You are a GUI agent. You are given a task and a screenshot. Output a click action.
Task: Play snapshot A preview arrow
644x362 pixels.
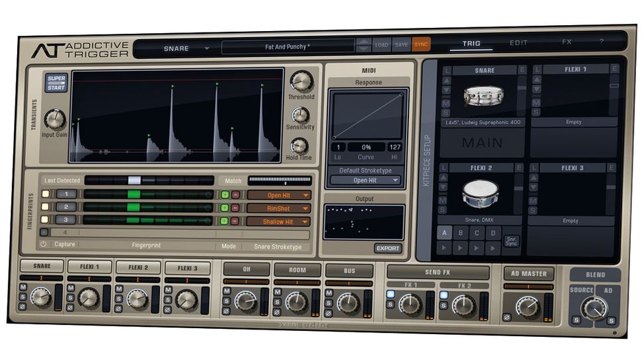(x=443, y=247)
